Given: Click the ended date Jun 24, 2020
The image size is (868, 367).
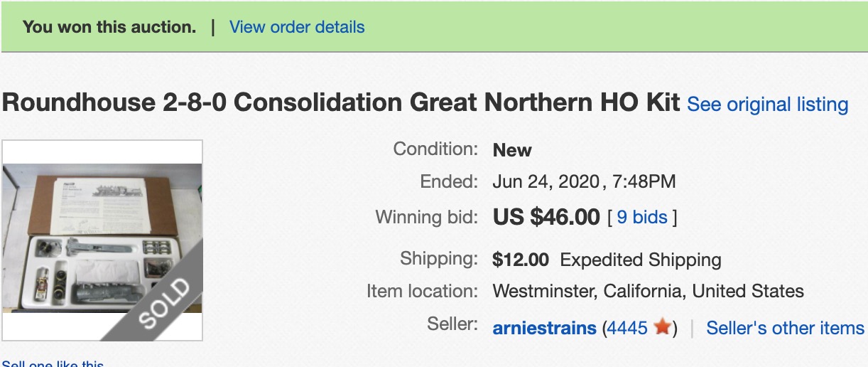Looking at the screenshot, I should click(x=546, y=182).
